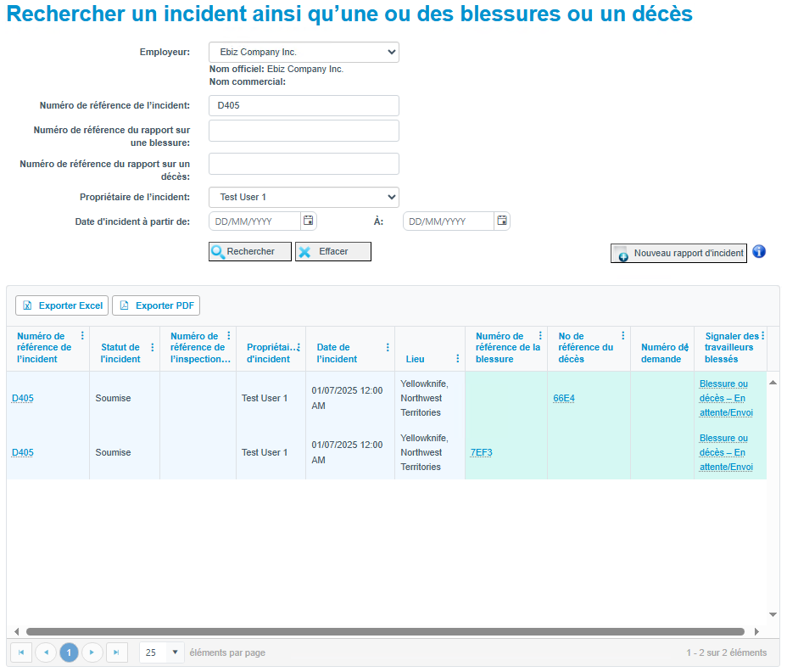Go to the previous page of results
Screen dimensions: 787x672
click(46, 652)
